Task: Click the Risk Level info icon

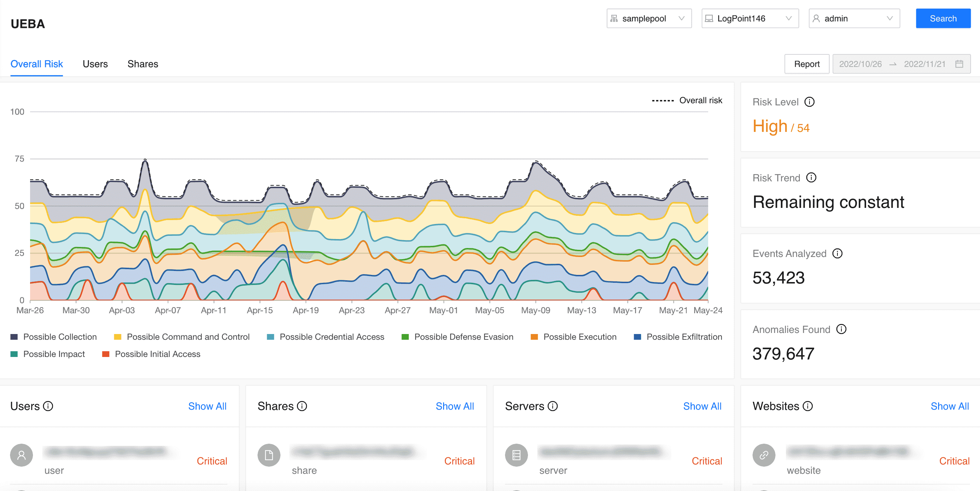Action: 809,102
